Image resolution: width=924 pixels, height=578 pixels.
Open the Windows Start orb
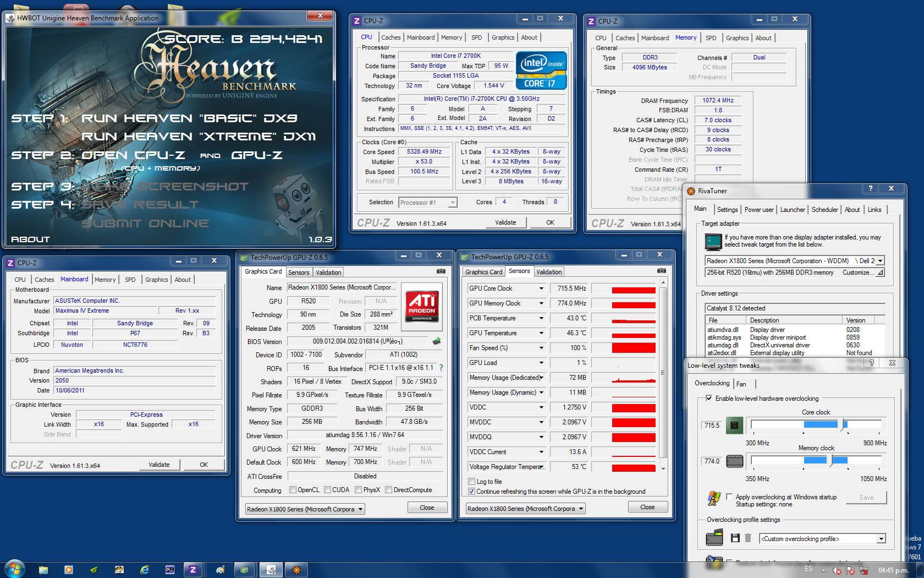(x=15, y=569)
